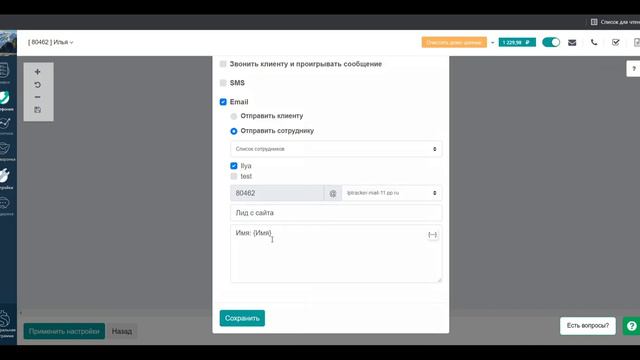Screen dimensions: 640x360
Task: Enable the SMS checkbox
Action: 223,83
